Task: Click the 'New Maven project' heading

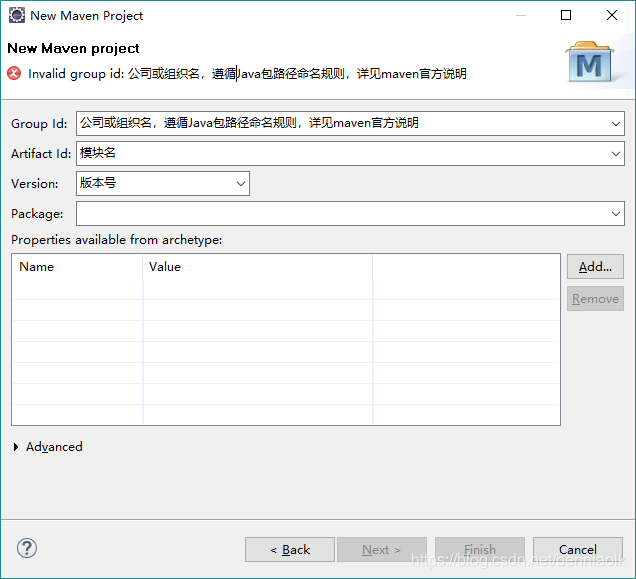Action: (x=73, y=48)
